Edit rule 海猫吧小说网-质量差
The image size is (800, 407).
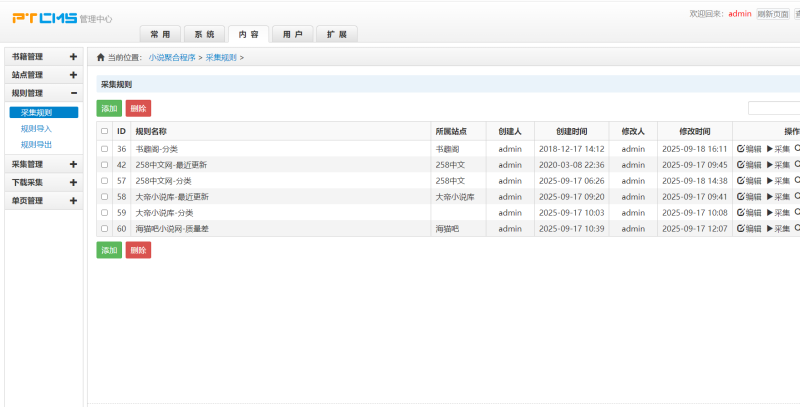(749, 228)
